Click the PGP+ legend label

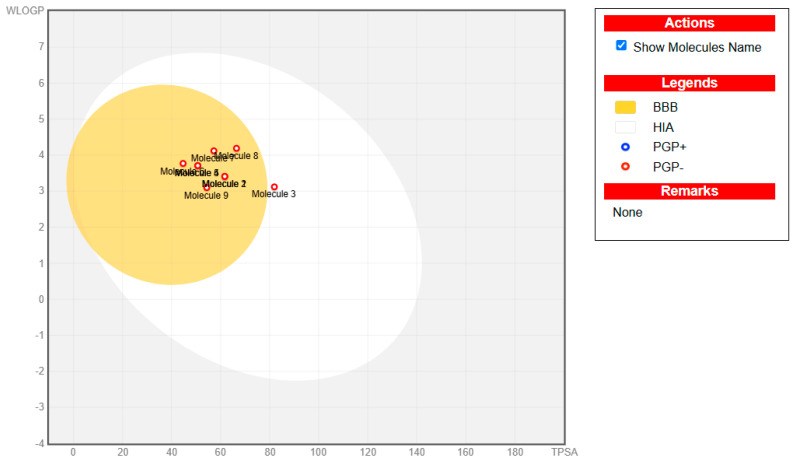[669, 147]
